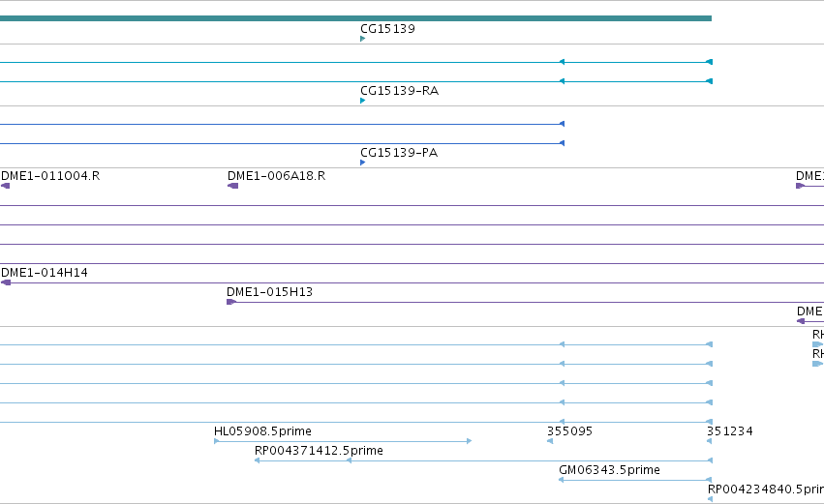Click purple arrowhead beneath DME1-014H14 label
The image size is (824, 504).
[x=6, y=282]
